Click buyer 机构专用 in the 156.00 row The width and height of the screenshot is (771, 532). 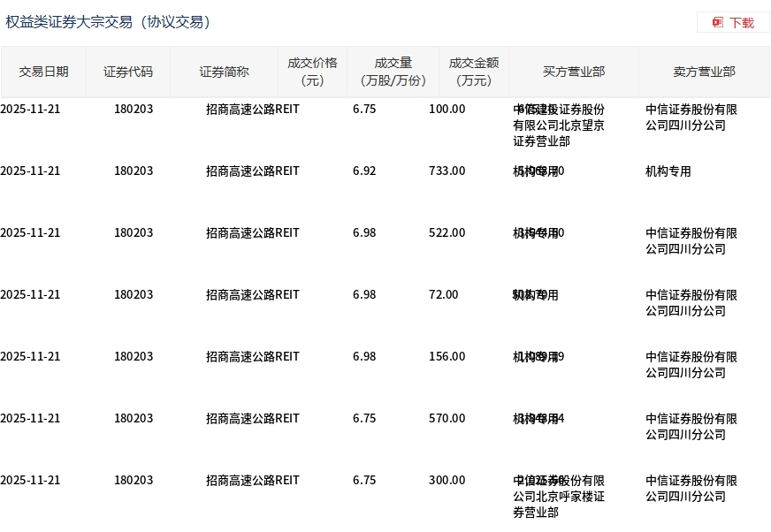536,357
